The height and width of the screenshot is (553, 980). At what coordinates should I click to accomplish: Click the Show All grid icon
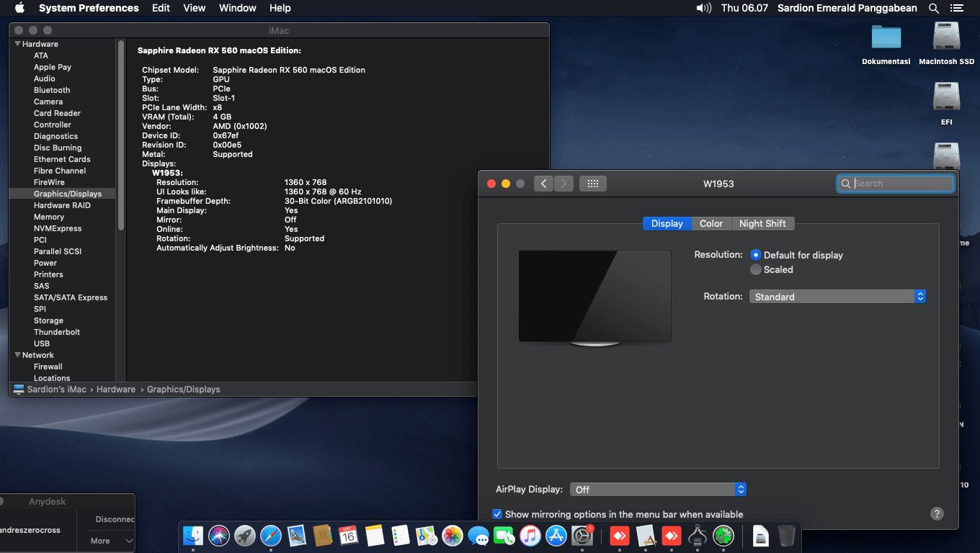click(593, 184)
